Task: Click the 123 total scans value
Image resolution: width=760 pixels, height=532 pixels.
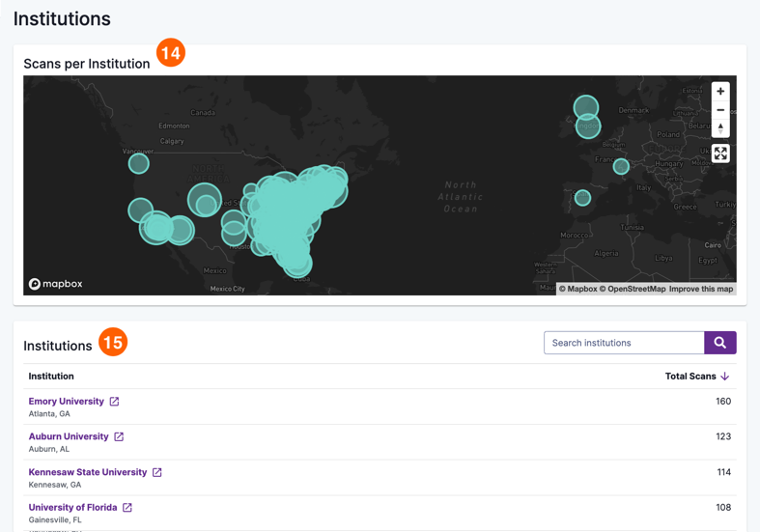Action: (723, 436)
